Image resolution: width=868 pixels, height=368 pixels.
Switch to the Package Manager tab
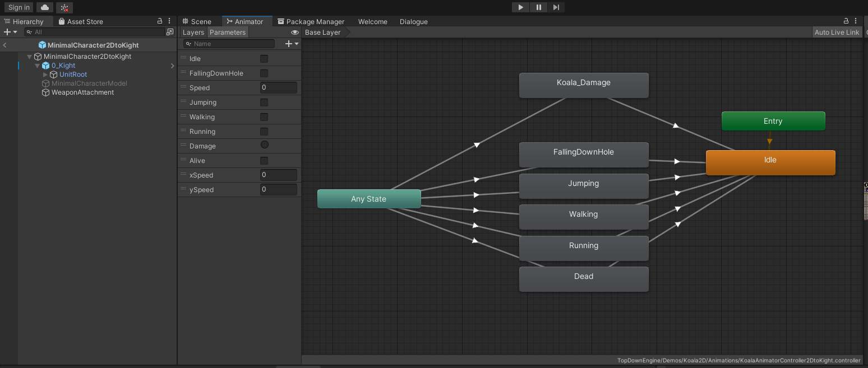(311, 21)
